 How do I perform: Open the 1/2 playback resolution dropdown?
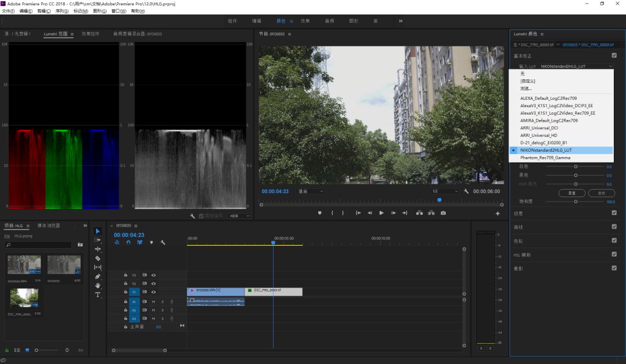point(445,191)
